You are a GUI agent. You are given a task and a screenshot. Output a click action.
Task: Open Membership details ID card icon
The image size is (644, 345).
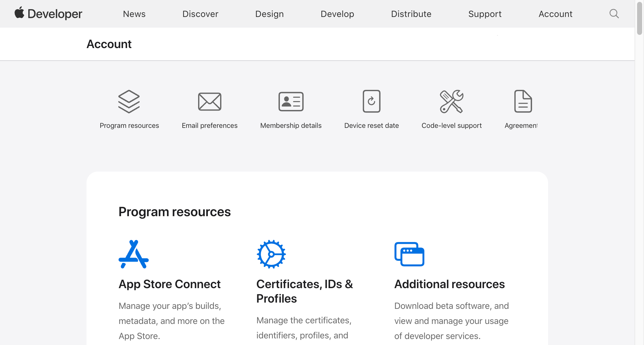click(291, 101)
